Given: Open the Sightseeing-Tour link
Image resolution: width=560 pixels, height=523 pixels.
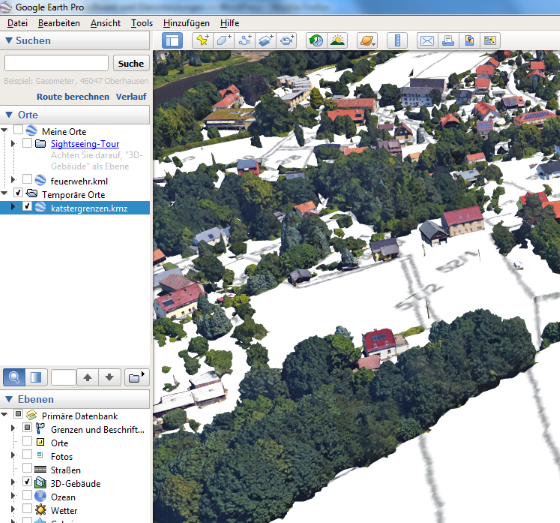Looking at the screenshot, I should tap(85, 144).
